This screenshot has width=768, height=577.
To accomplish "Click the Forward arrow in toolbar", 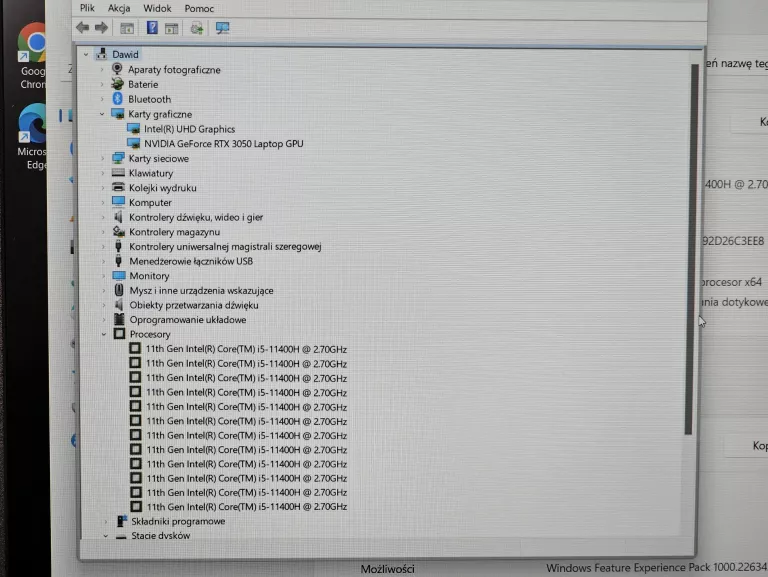I will tap(101, 28).
